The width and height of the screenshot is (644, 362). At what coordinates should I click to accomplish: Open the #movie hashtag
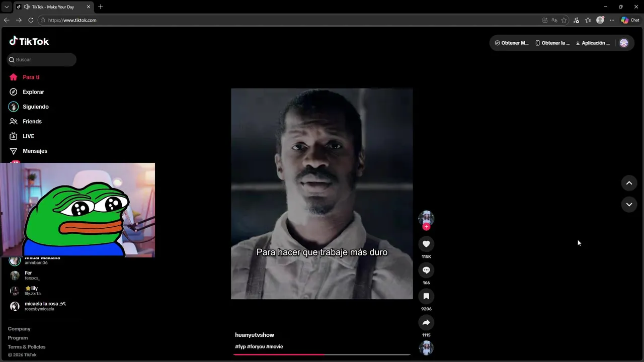[275, 346]
